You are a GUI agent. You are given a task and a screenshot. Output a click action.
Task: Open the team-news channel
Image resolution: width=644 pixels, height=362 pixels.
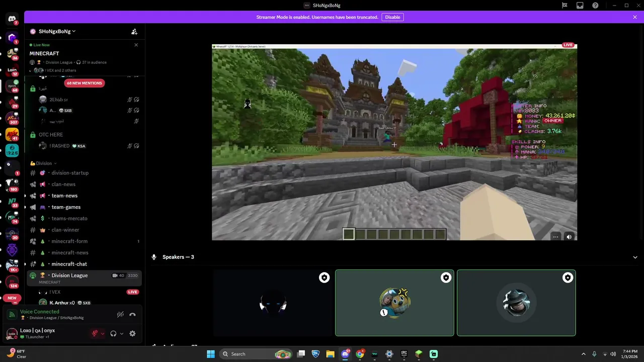pyautogui.click(x=85, y=196)
